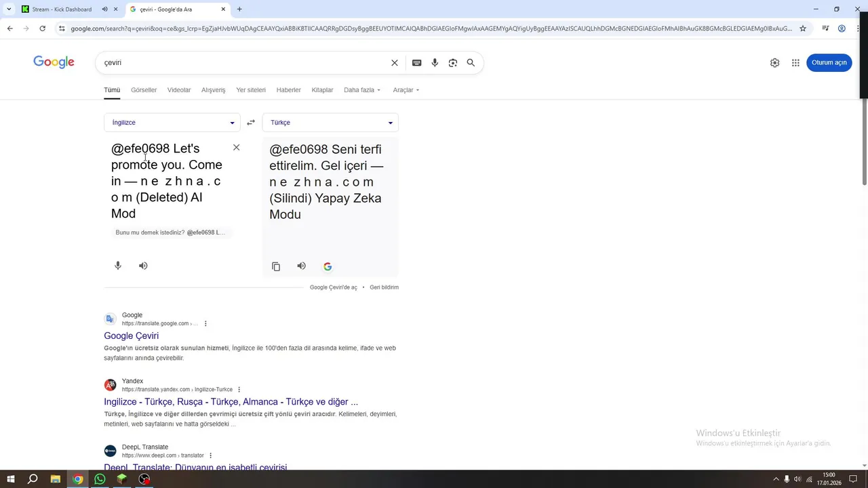This screenshot has height=488, width=868.
Task: Open the on-screen keyboard in search bar
Action: 416,63
